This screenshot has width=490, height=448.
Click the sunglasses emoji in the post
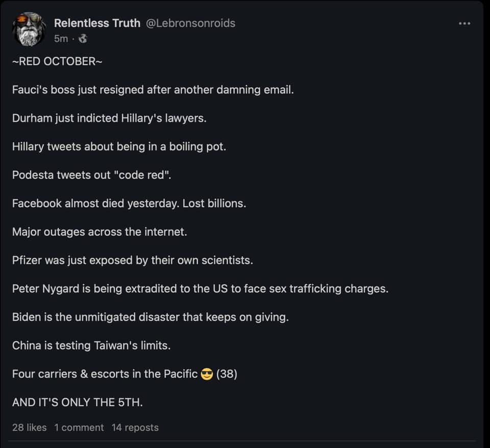click(x=207, y=374)
